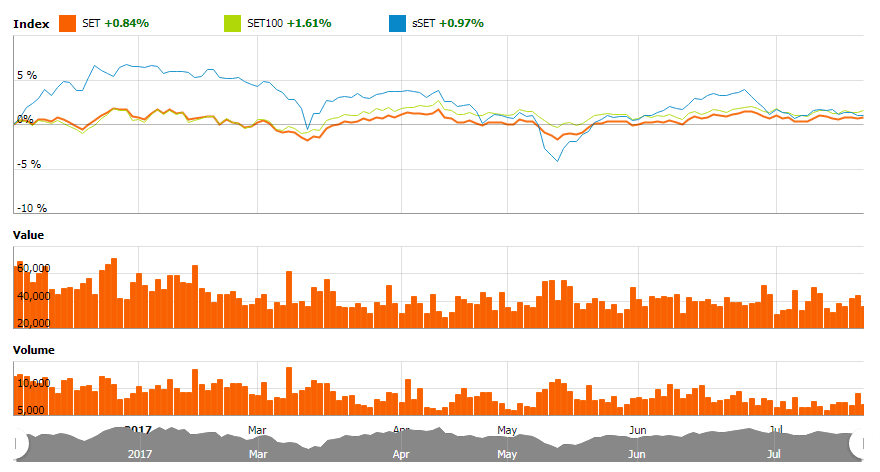
Task: Click the Volume panel title
Action: click(32, 350)
